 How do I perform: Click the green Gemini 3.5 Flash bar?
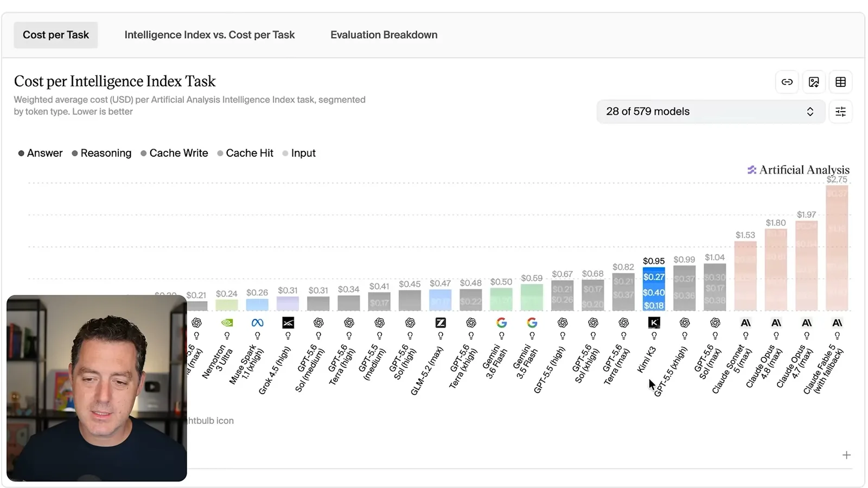coord(532,297)
